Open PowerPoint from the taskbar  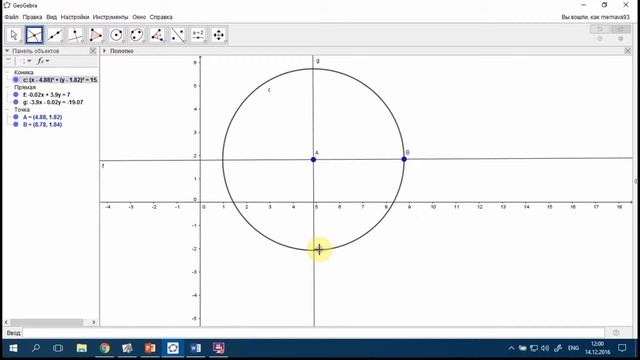click(x=150, y=348)
